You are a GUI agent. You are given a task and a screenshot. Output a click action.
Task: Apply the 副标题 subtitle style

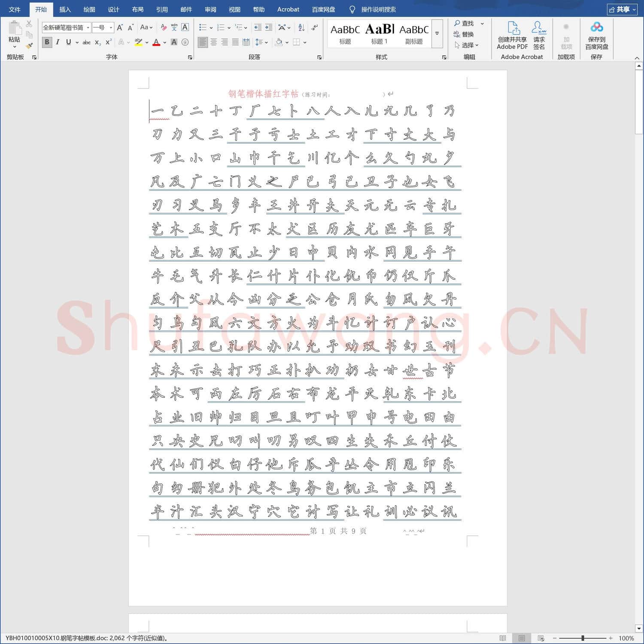414,34
